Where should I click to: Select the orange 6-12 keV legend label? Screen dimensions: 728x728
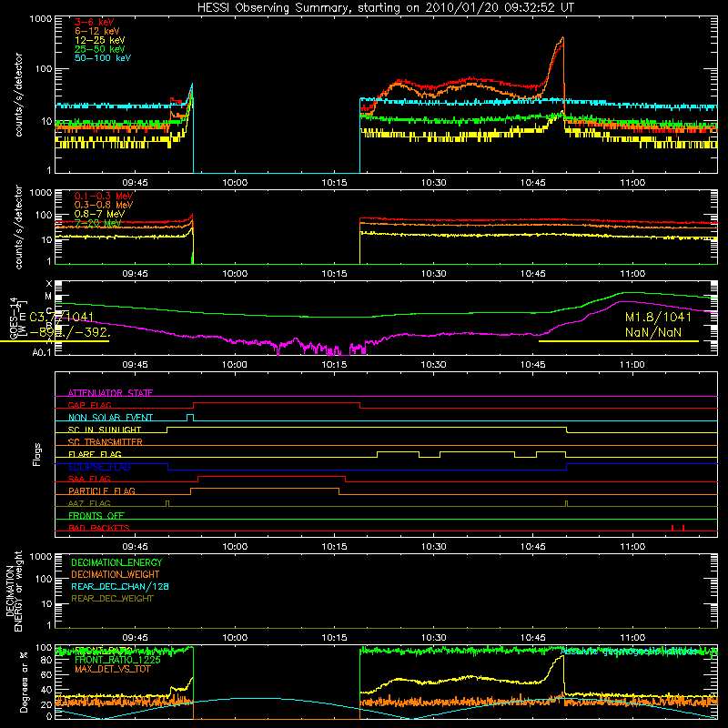pos(97,31)
